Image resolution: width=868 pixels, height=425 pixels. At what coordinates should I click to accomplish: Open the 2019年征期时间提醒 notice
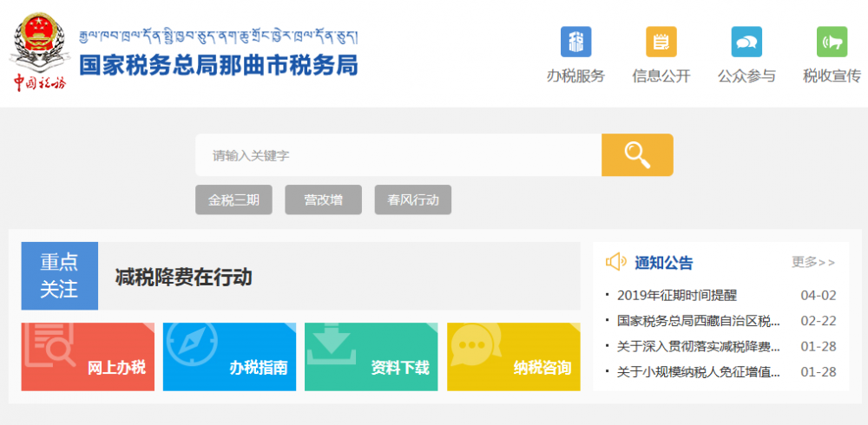pos(676,295)
